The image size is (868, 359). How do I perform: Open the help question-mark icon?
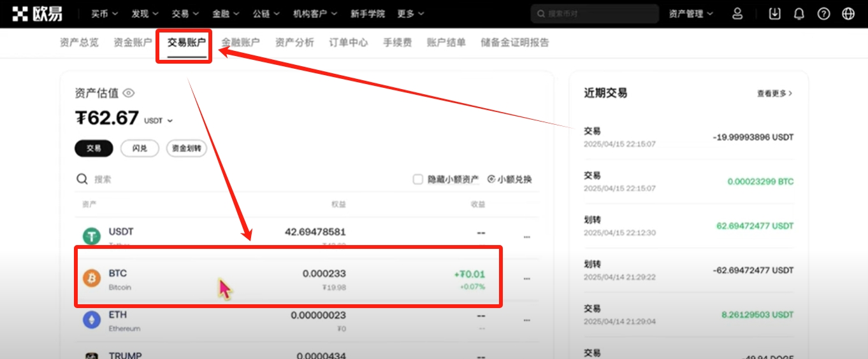click(x=823, y=13)
